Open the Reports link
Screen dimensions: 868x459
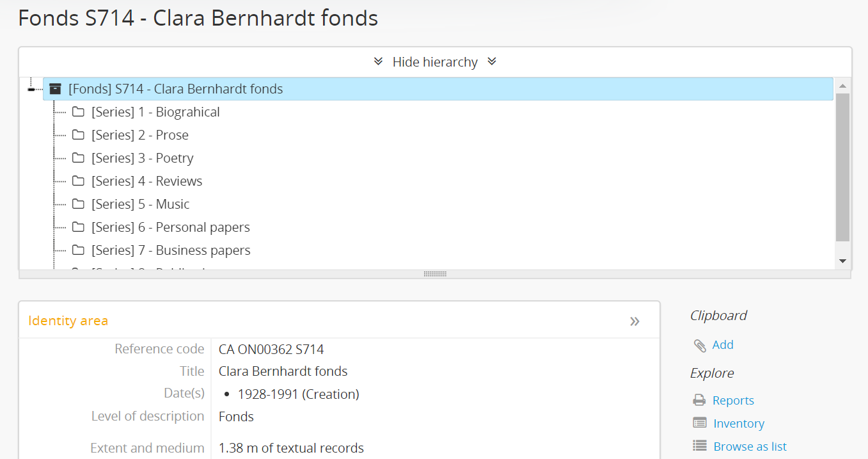(x=733, y=401)
